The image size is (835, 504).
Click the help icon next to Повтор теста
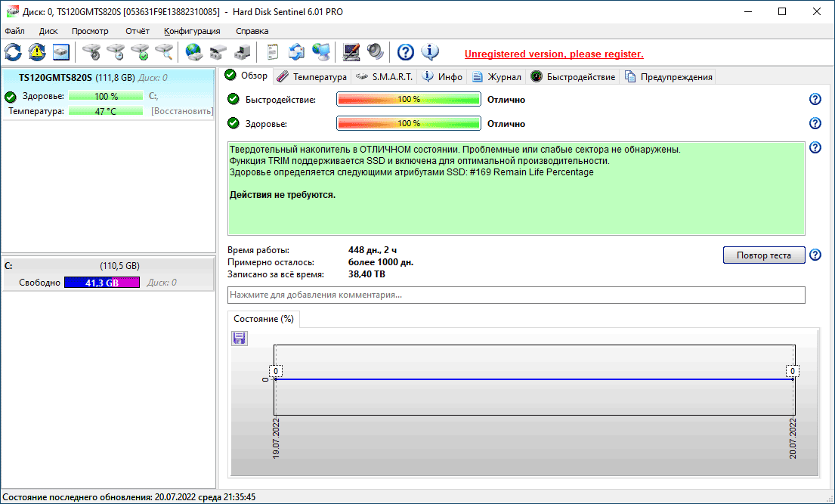click(815, 255)
